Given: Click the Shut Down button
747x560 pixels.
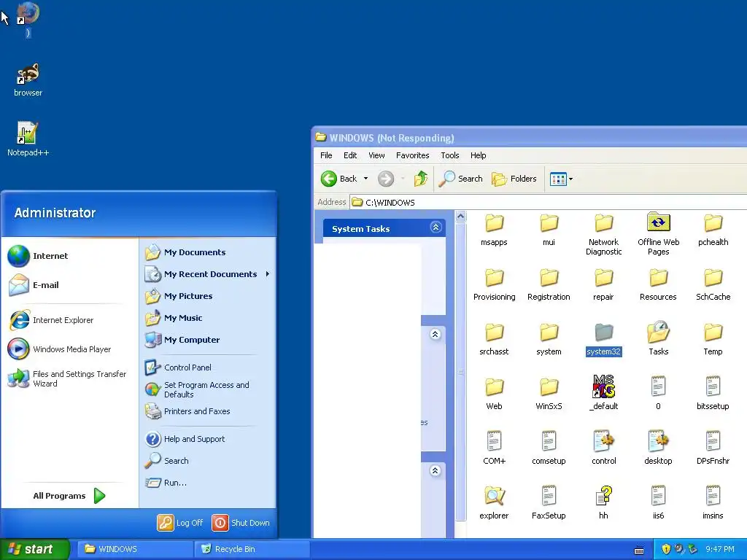Looking at the screenshot, I should click(241, 523).
